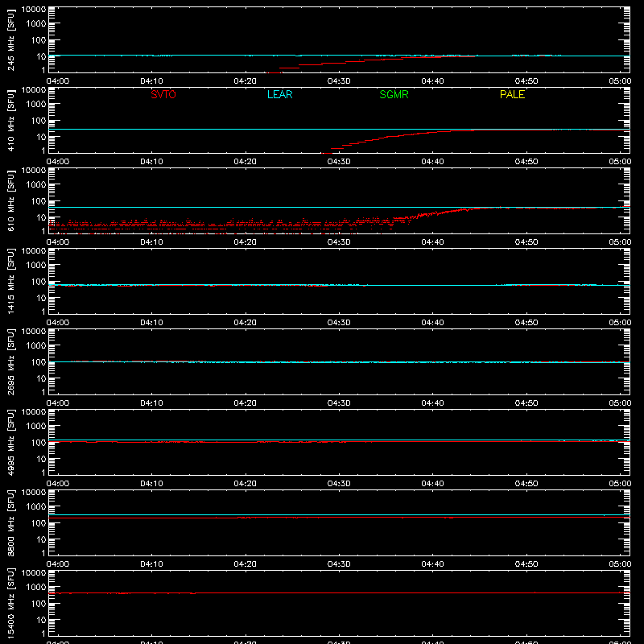Click 04:40 time label under 410 MHz plot

coord(432,162)
